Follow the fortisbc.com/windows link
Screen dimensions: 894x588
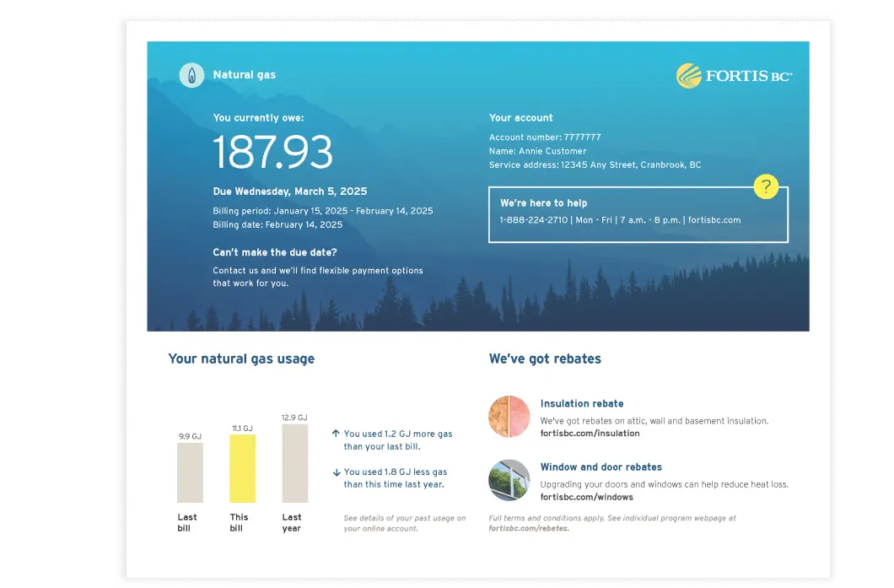click(x=586, y=498)
